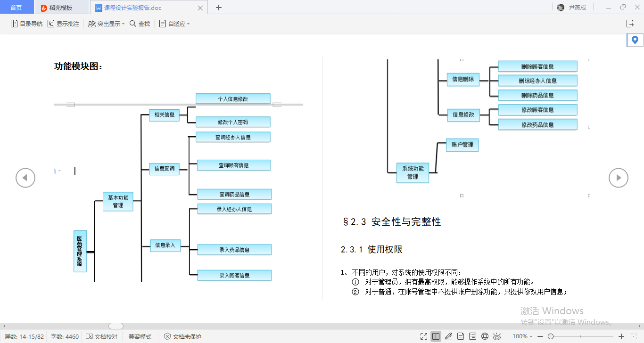Click 文档未保护 protection status

coord(182,336)
